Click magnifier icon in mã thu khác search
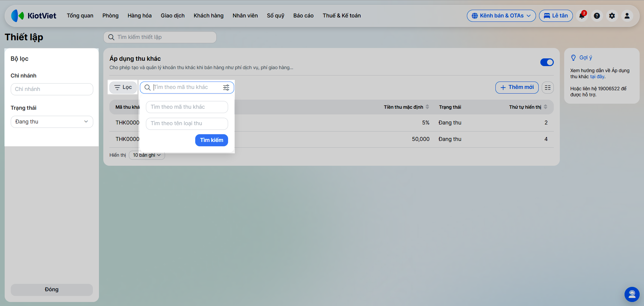Viewport: 644px width, 306px height. click(147, 88)
